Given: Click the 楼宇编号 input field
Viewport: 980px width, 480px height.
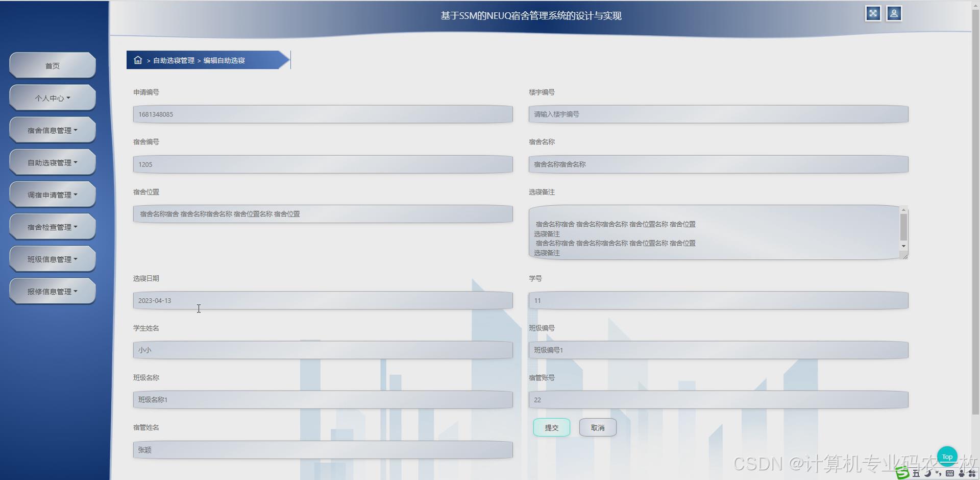Looking at the screenshot, I should tap(718, 114).
